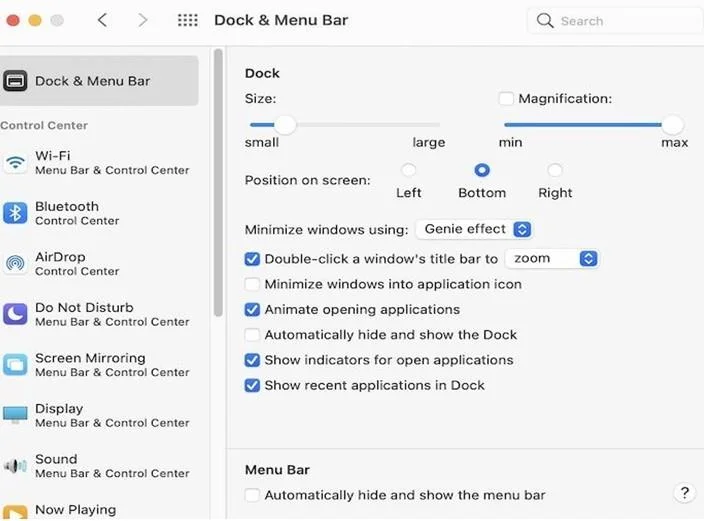This screenshot has width=704, height=521.
Task: Show all preferences with grid icon
Action: (x=187, y=20)
